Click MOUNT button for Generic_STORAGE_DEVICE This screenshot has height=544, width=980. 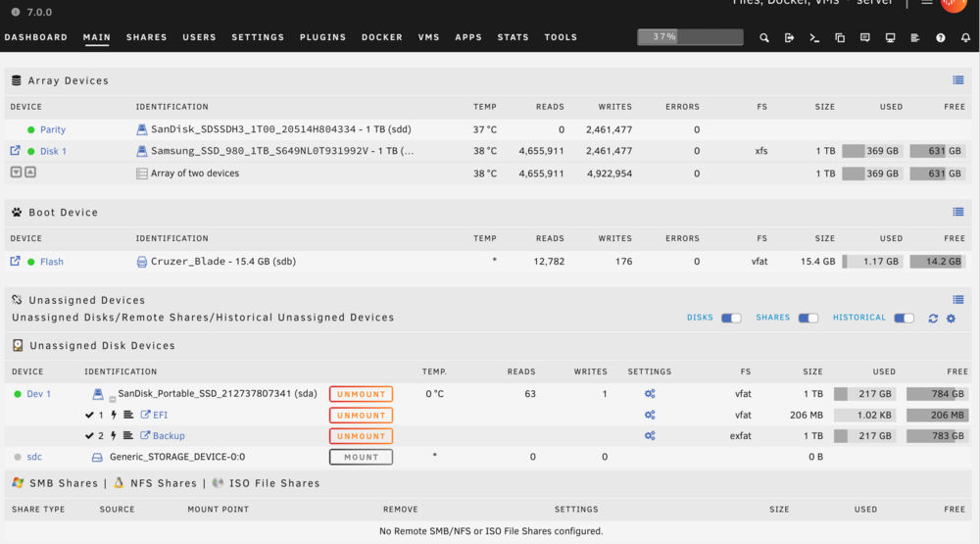(x=362, y=457)
